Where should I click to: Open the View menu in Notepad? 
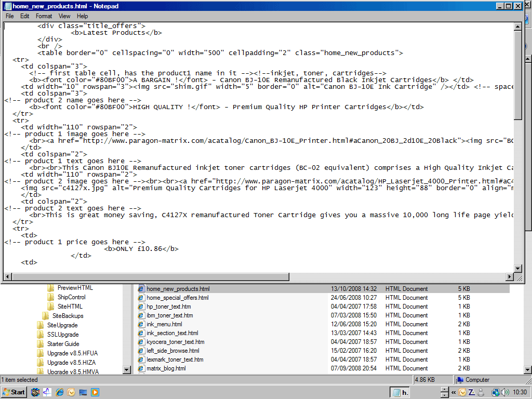(x=64, y=16)
